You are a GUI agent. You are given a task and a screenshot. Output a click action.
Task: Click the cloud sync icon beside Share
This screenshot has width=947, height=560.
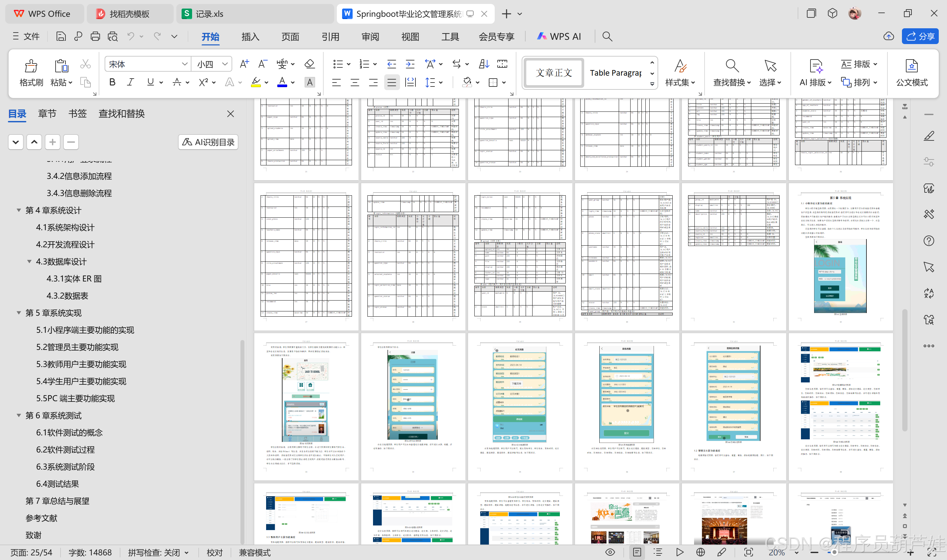click(x=889, y=36)
